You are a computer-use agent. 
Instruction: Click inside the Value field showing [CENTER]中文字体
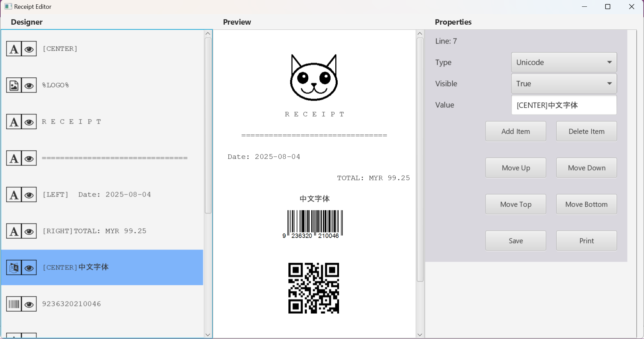tap(563, 105)
